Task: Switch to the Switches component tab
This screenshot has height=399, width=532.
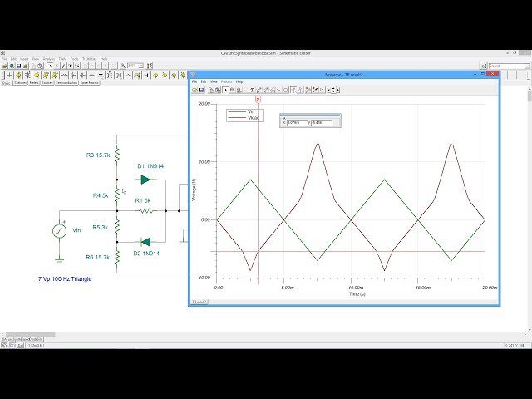Action: (20, 83)
